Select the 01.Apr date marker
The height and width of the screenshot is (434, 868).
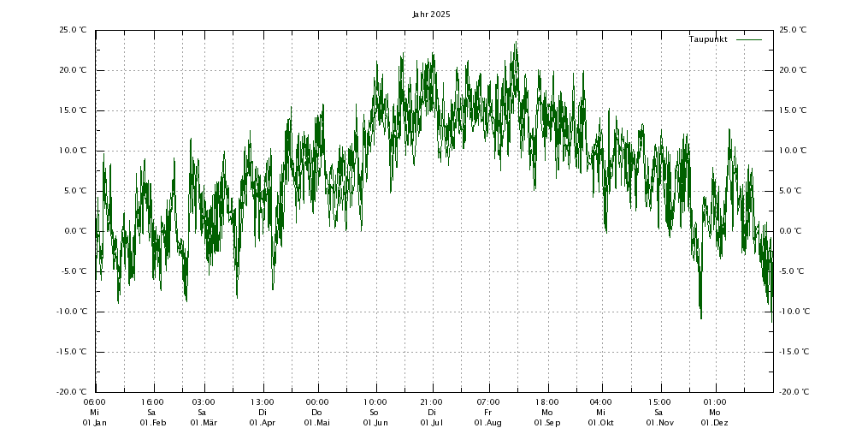262,423
